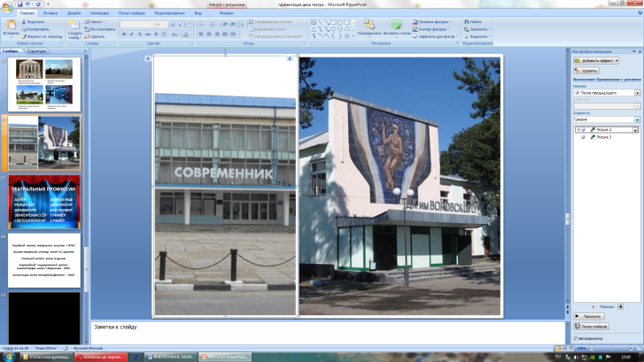
Task: Toggle the Автопросмотр checkbox
Action: tap(576, 338)
